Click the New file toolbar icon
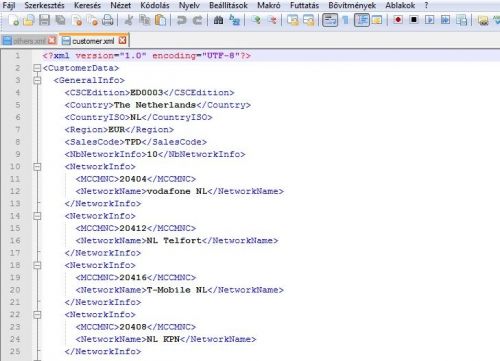The height and width of the screenshot is (361, 500). coord(14,20)
